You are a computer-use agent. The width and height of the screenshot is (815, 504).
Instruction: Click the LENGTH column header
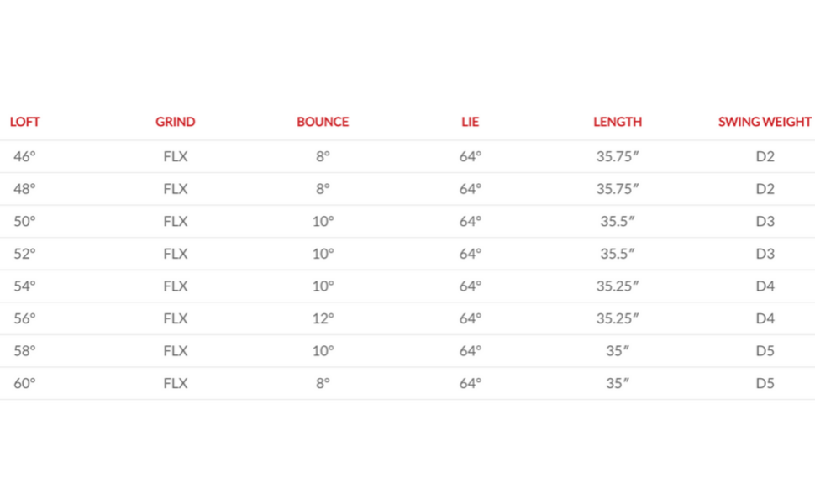(618, 122)
